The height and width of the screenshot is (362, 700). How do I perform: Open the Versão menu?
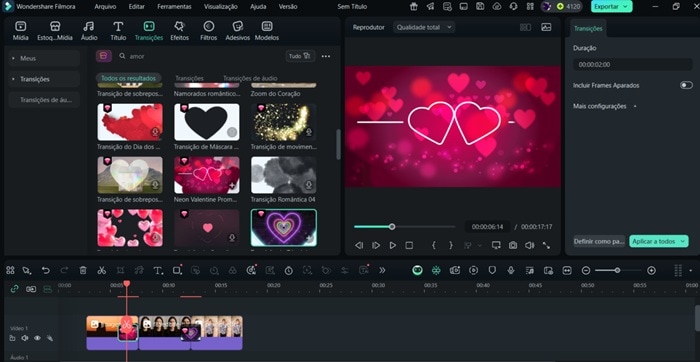tap(288, 7)
